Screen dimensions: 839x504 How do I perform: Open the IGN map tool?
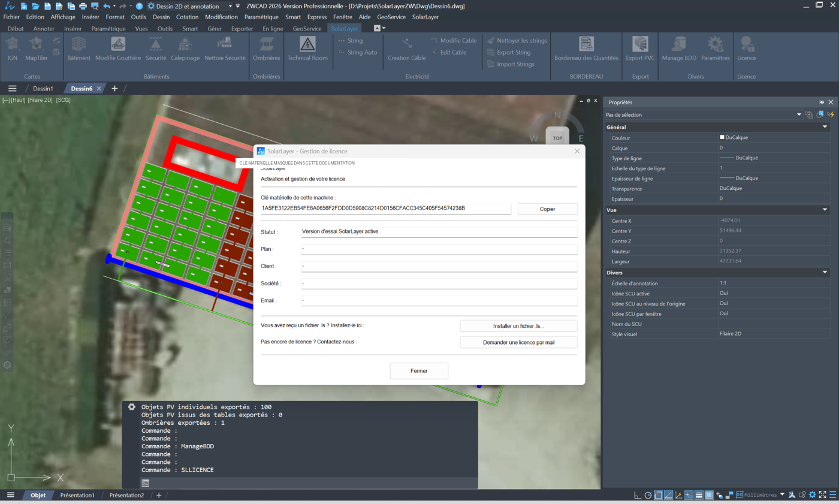[13, 49]
